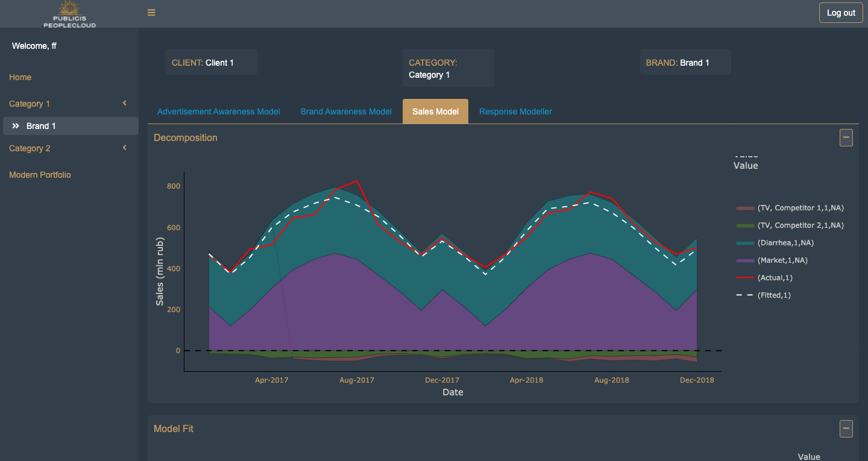Click double-arrow icon beside Brand 1
868x461 pixels.
click(x=16, y=126)
